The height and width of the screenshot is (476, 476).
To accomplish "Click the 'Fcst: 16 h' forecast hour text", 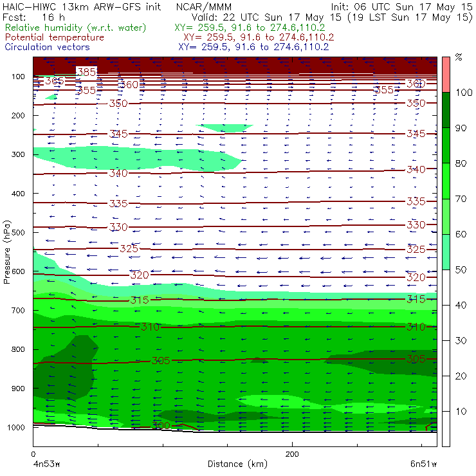I will tap(33, 17).
